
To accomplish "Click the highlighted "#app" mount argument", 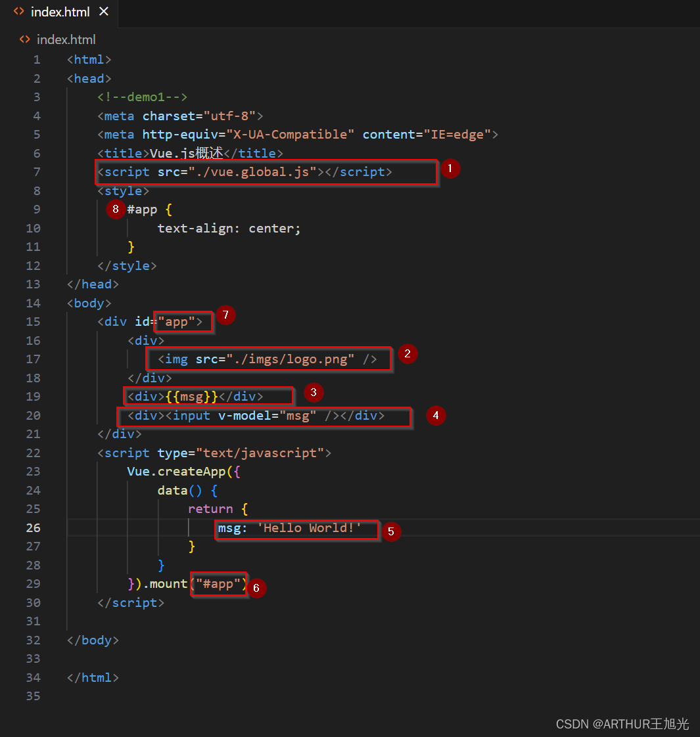I will coord(218,583).
